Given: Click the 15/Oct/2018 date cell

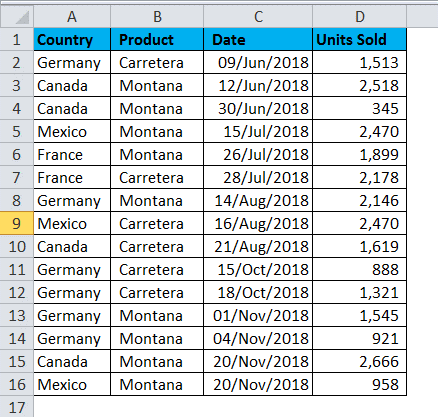Looking at the screenshot, I should click(258, 270).
